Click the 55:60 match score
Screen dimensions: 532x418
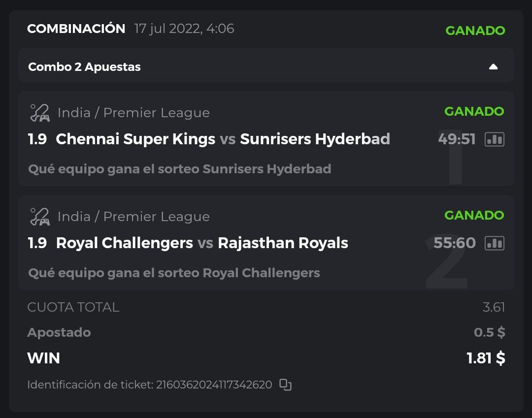pyautogui.click(x=455, y=243)
